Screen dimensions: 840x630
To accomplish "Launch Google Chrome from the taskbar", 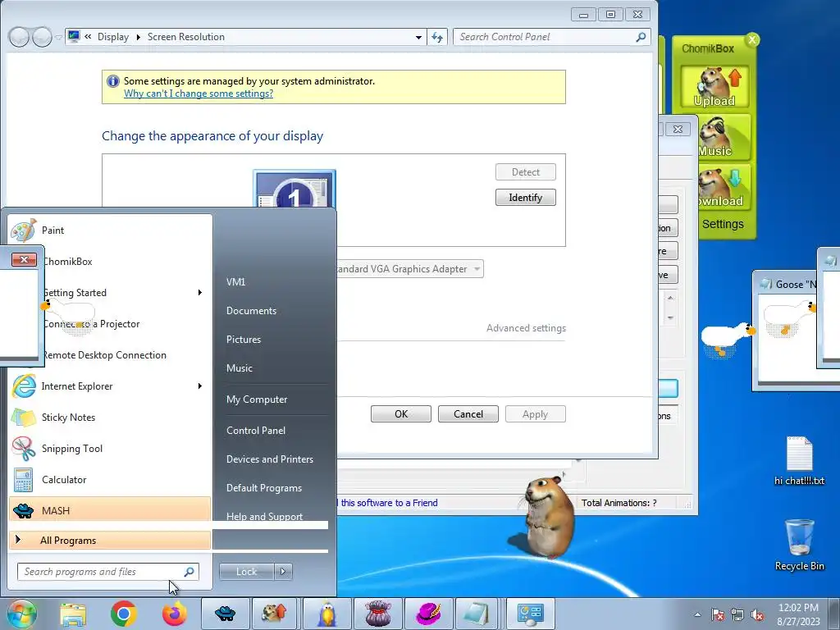I will 124,614.
